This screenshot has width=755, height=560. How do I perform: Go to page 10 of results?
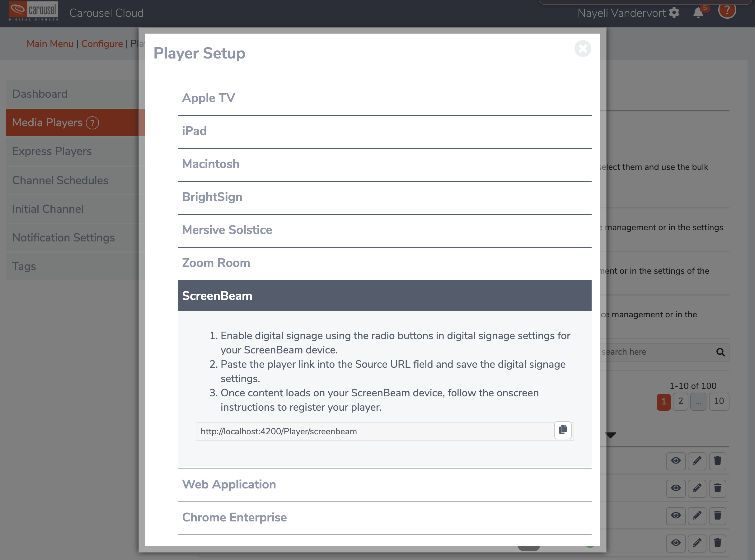[x=719, y=402]
